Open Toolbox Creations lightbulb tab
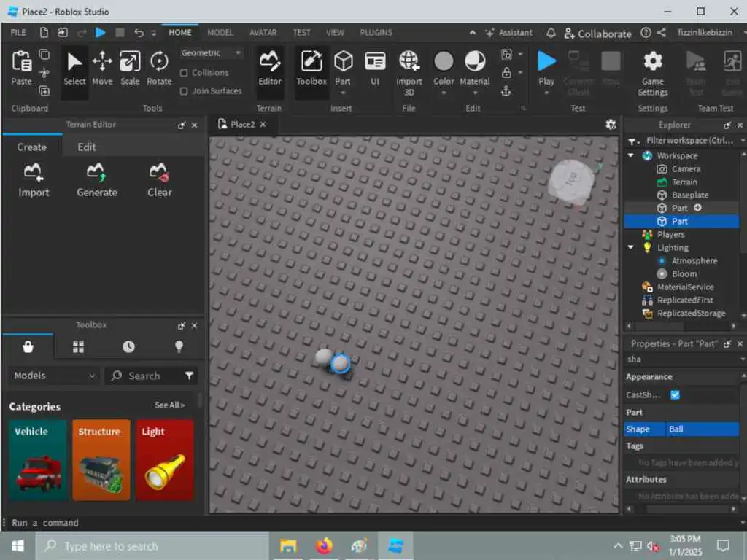Screen dimensions: 747x560 click(x=179, y=346)
